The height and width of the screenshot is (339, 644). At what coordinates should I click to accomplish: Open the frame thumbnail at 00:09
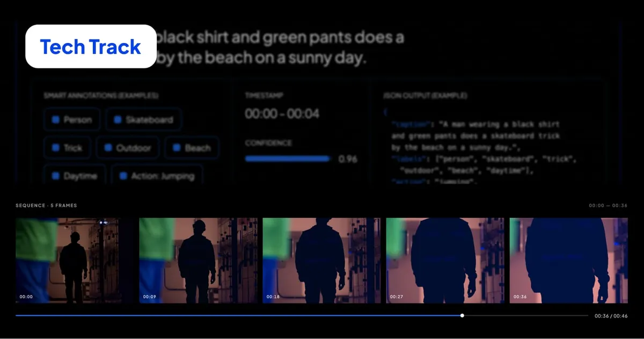coord(198,261)
